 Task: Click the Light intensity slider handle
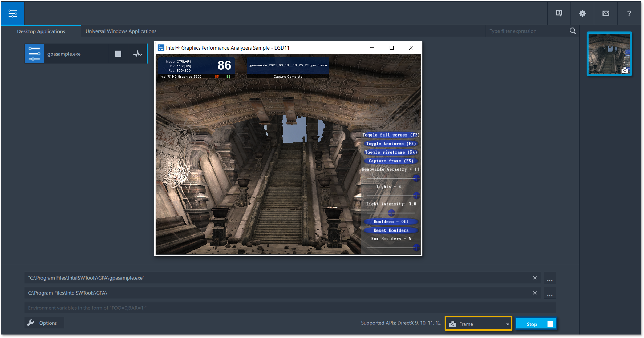[x=391, y=213]
